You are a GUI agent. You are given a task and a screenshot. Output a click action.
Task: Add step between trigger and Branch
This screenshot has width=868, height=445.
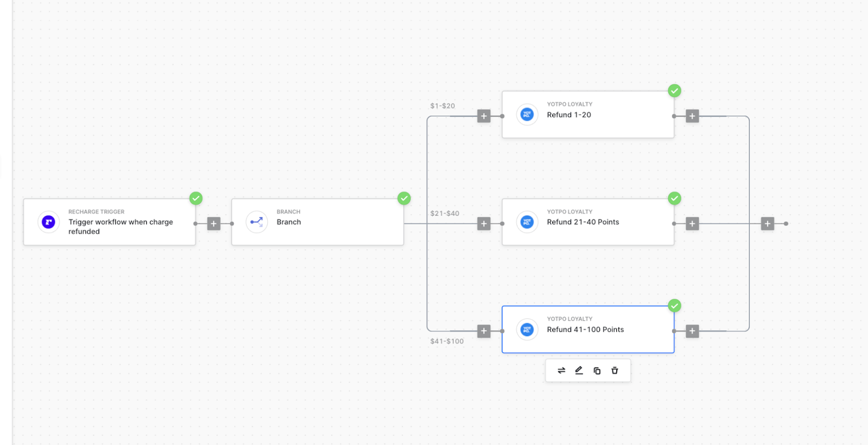click(x=214, y=224)
